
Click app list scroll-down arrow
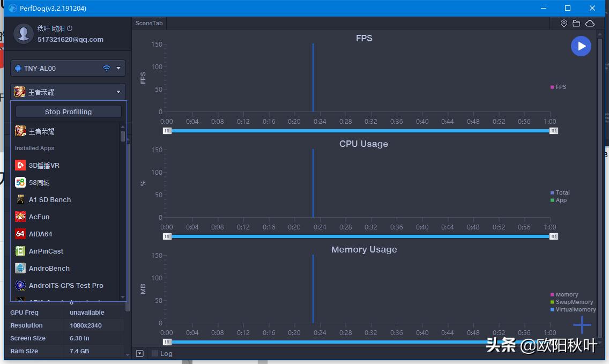click(x=123, y=297)
